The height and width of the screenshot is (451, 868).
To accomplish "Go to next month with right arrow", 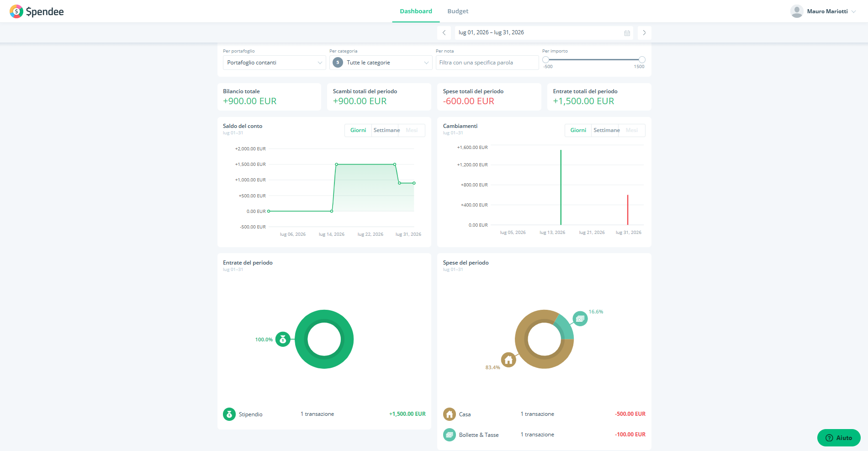I will (x=644, y=33).
